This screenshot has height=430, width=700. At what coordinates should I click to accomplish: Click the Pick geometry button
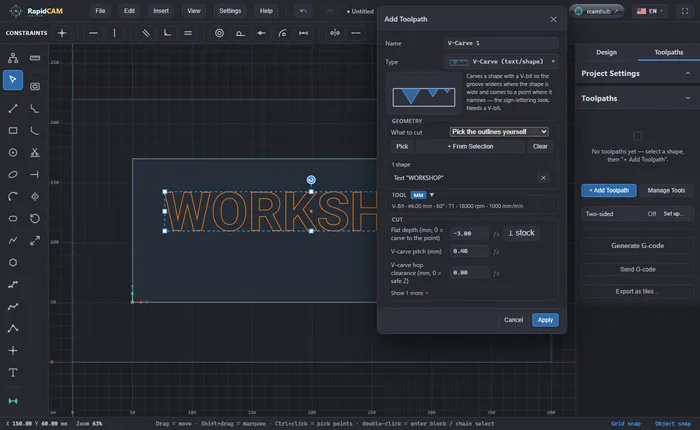(x=402, y=146)
